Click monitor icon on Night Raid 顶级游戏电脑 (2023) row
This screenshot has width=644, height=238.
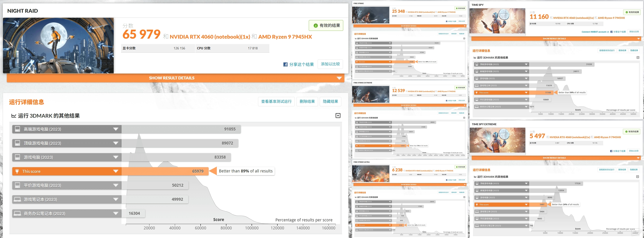(x=18, y=143)
